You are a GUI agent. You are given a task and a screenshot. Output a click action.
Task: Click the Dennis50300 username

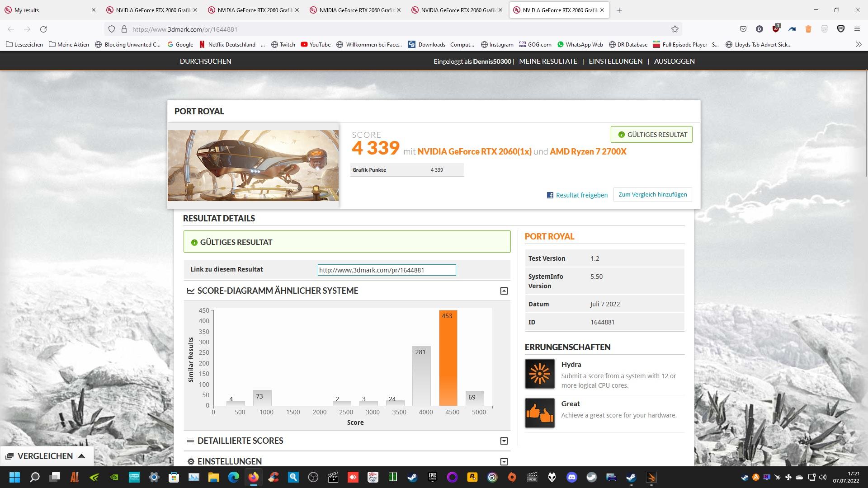coord(492,61)
